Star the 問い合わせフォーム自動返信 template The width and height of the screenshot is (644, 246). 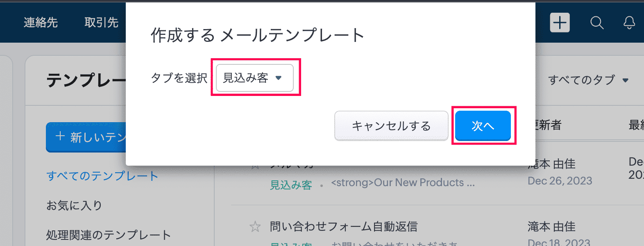pyautogui.click(x=255, y=226)
